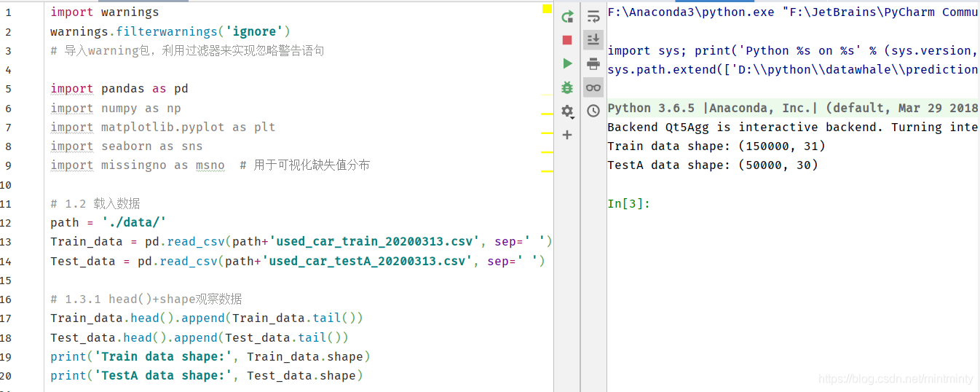Click warning stripe mark beside line 6
The height and width of the screenshot is (392, 980).
click(547, 114)
